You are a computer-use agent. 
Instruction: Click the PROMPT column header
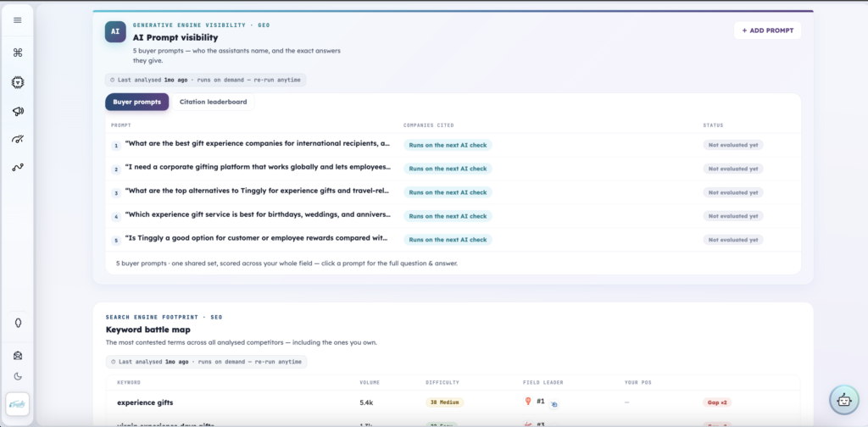pyautogui.click(x=120, y=125)
